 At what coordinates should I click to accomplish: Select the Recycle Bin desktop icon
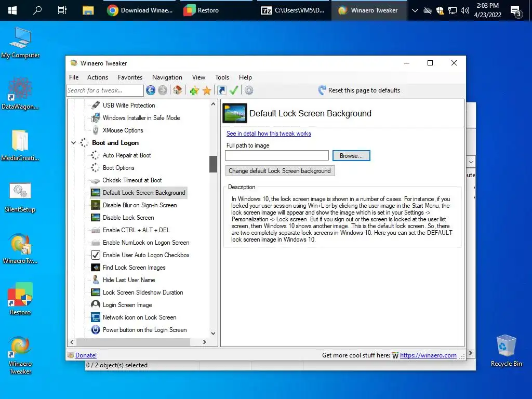(506, 351)
